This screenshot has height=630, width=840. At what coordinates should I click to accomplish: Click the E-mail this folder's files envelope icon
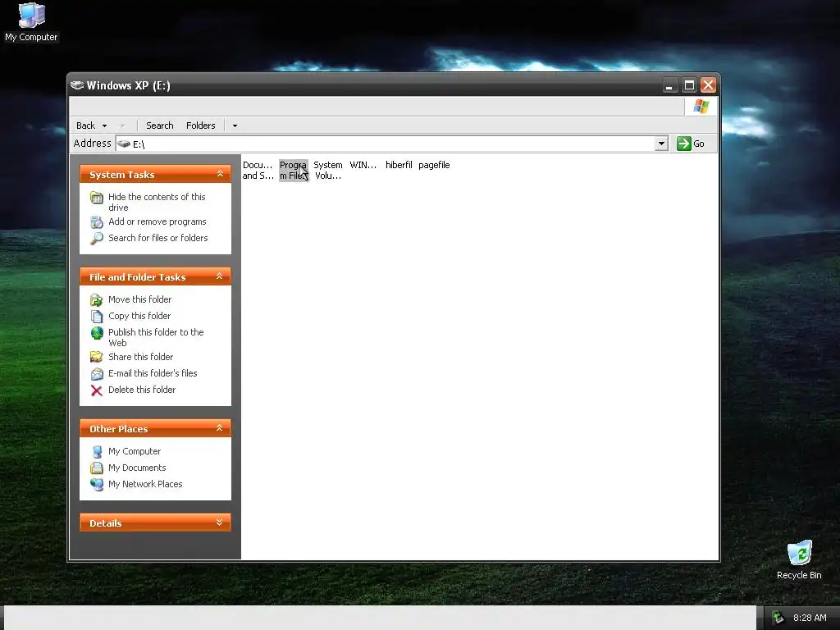(97, 373)
